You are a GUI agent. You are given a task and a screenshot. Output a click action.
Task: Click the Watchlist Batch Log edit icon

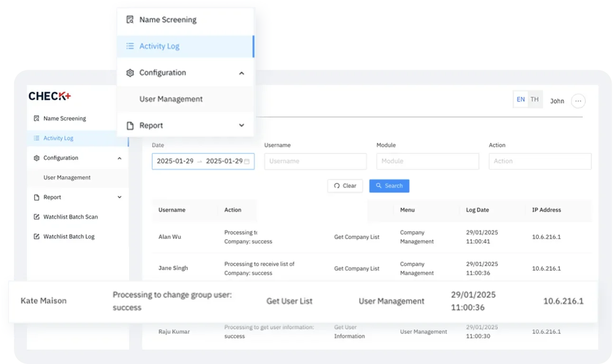click(37, 237)
